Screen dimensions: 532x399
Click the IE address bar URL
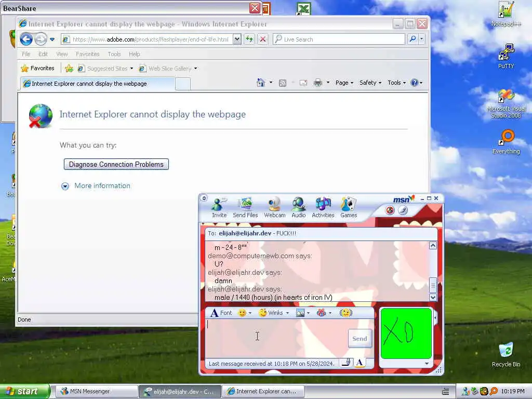point(150,39)
